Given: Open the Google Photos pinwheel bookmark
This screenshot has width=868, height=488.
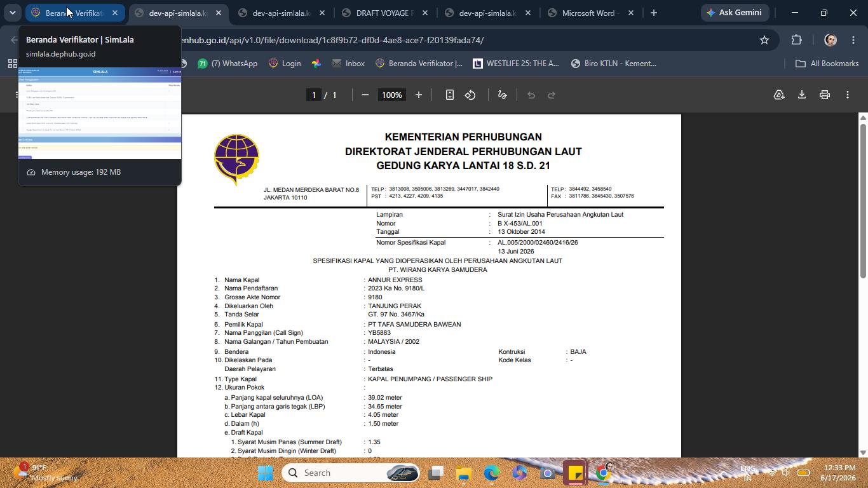Looking at the screenshot, I should pos(316,64).
